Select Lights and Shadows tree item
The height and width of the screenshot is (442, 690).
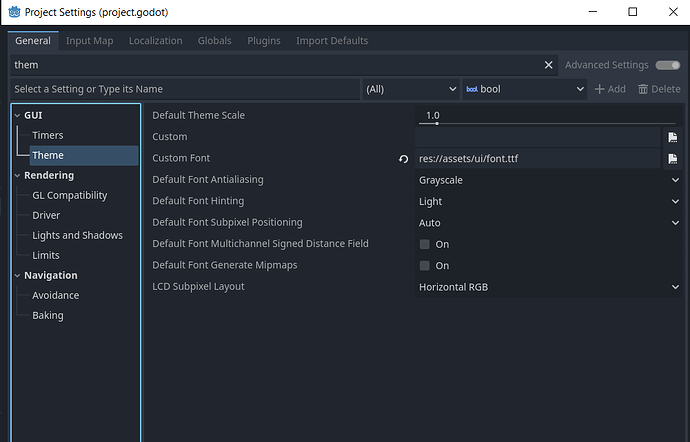tap(77, 236)
